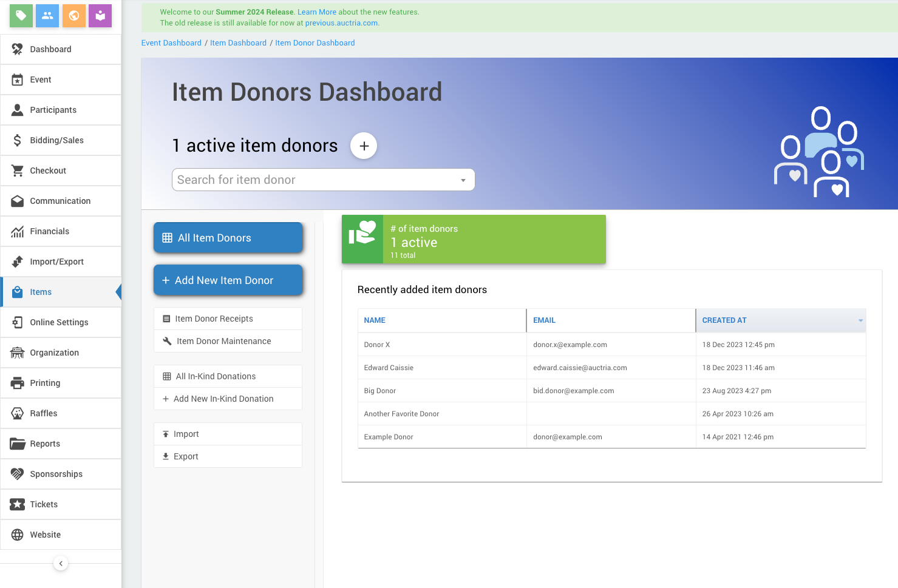This screenshot has width=898, height=588.
Task: Toggle sort arrow on Created At column
Action: pos(860,320)
